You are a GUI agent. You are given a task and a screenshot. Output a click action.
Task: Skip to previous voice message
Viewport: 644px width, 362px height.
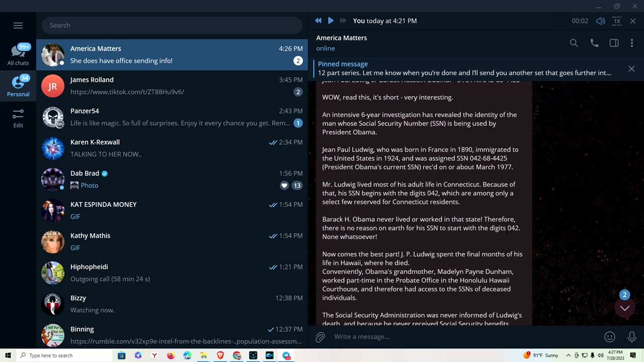pos(318,21)
